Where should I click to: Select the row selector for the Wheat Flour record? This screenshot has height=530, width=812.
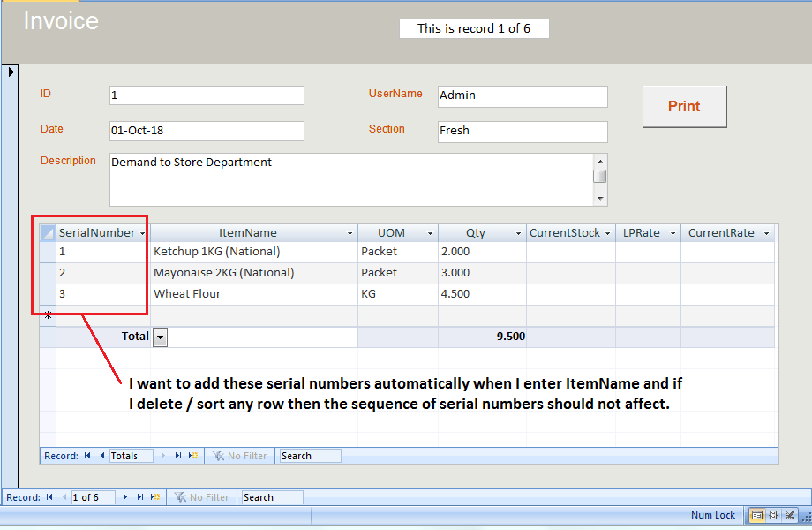pyautogui.click(x=47, y=293)
